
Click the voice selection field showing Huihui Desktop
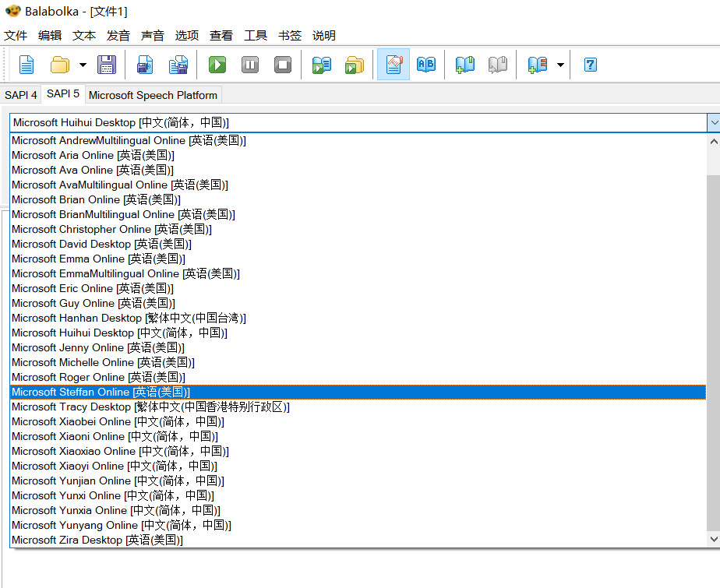pyautogui.click(x=358, y=122)
